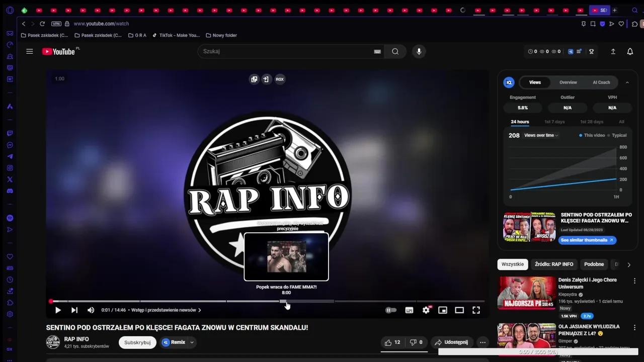Open 'OLA JASIANEK WYŁUDZIŁA PIENIĄDZE Z L4?' title

pyautogui.click(x=589, y=330)
